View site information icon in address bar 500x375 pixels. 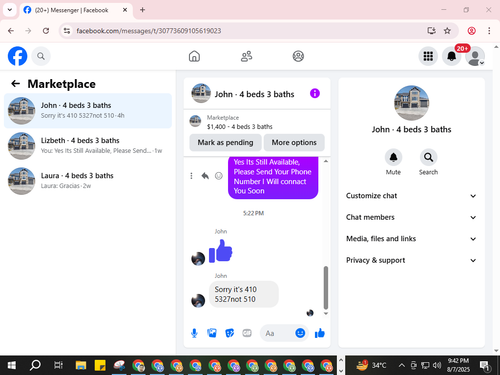click(67, 31)
